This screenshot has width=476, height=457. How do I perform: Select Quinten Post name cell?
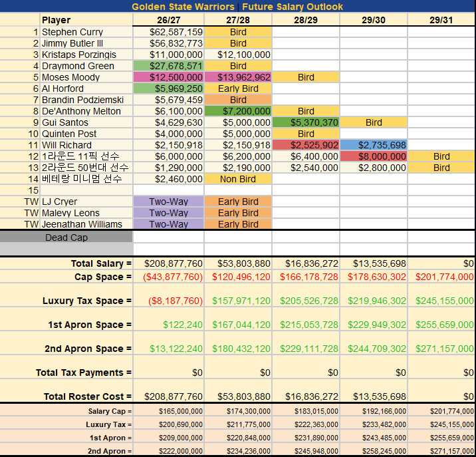[86, 134]
